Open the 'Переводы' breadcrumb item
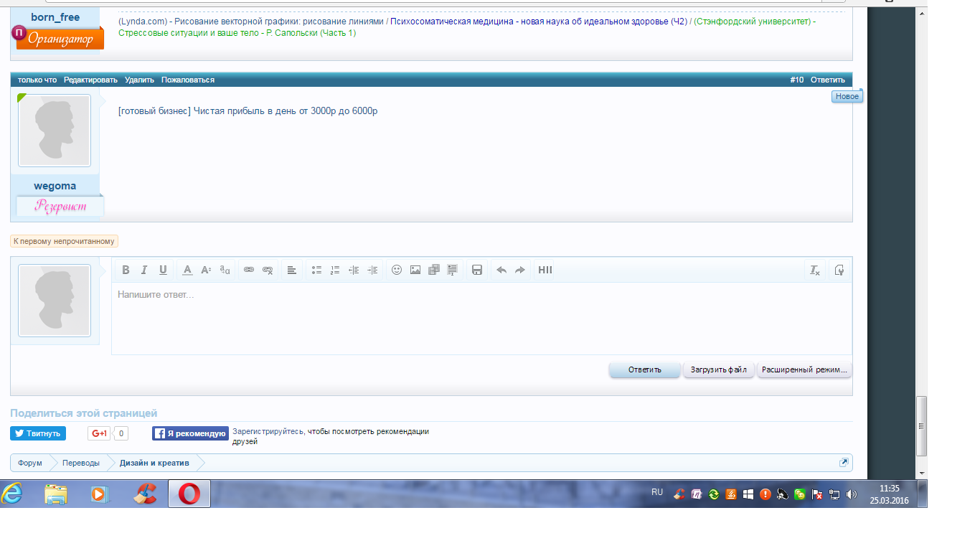980x551 pixels. (80, 463)
